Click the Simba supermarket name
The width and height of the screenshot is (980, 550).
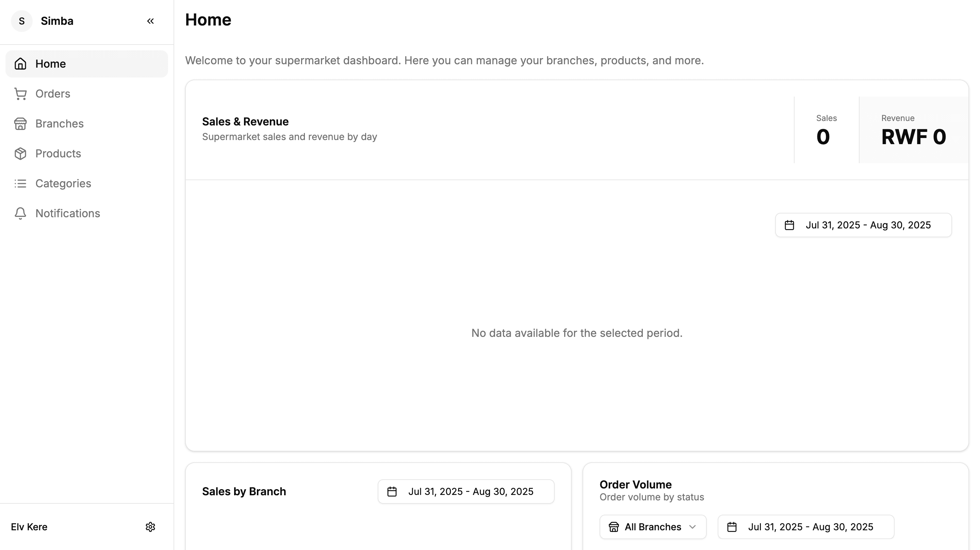pyautogui.click(x=57, y=21)
